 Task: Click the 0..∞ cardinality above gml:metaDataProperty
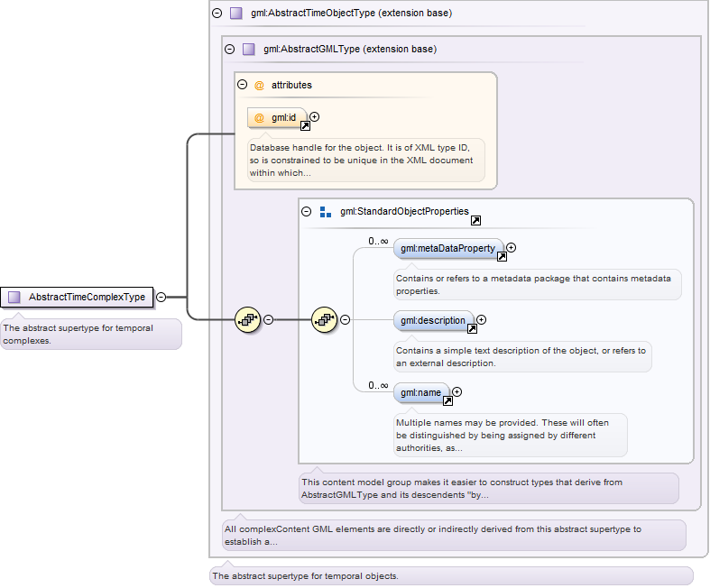378,242
